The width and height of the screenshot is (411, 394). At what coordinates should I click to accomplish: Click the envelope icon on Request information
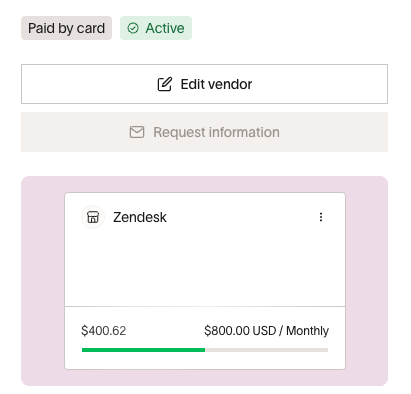point(137,132)
